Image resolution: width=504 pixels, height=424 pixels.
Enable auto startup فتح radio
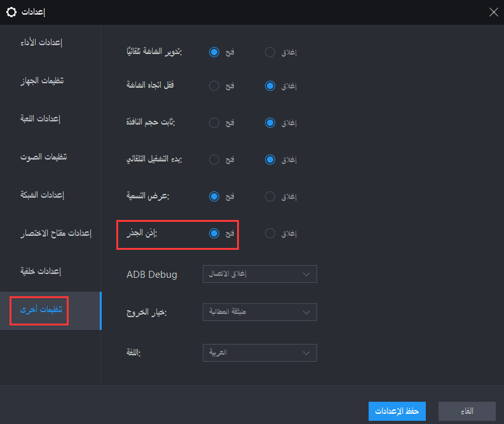[x=214, y=160]
